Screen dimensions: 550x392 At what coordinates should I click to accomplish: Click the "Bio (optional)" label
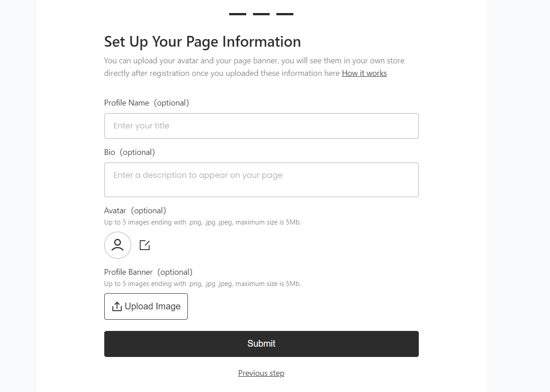click(129, 152)
